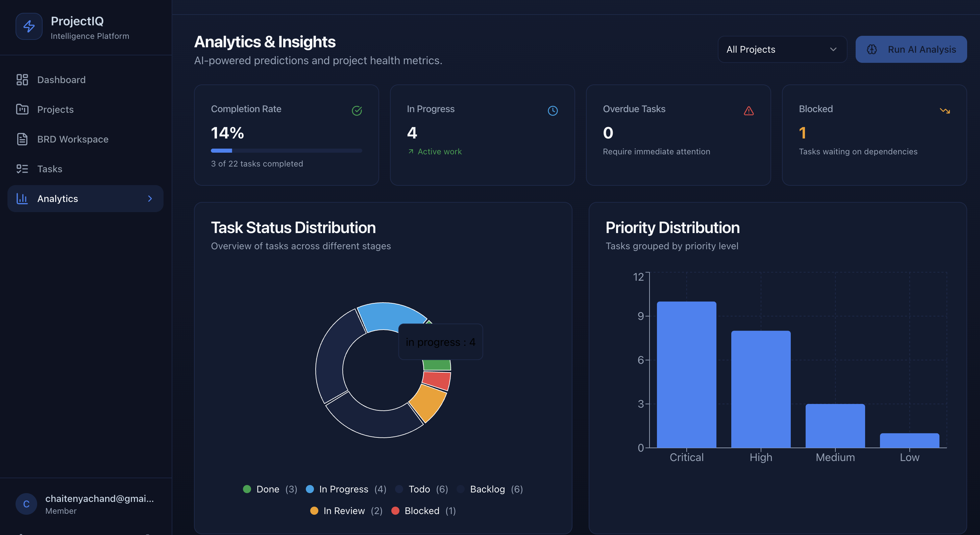
Task: Click the Analytics bar chart icon
Action: pos(22,199)
